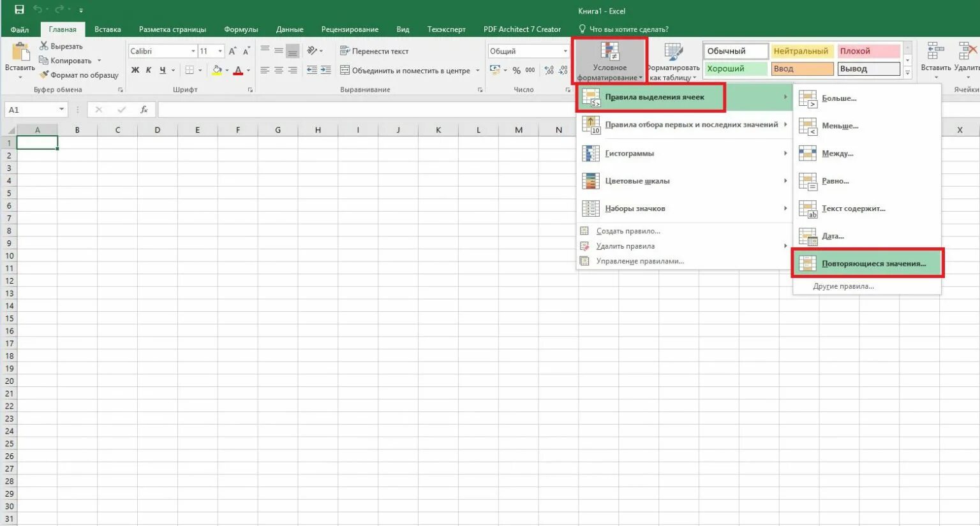Click the fill color bucket icon
The width and height of the screenshot is (980, 526).
coord(217,70)
